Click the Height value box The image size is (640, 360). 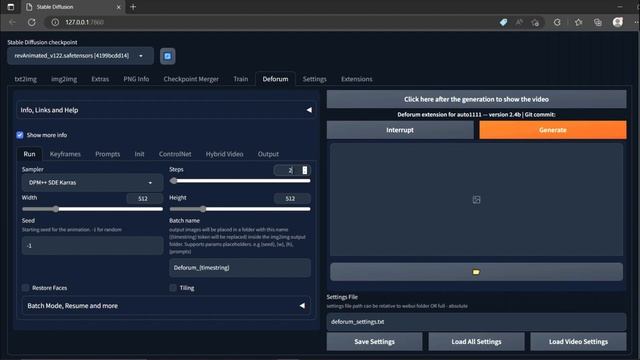click(x=292, y=198)
